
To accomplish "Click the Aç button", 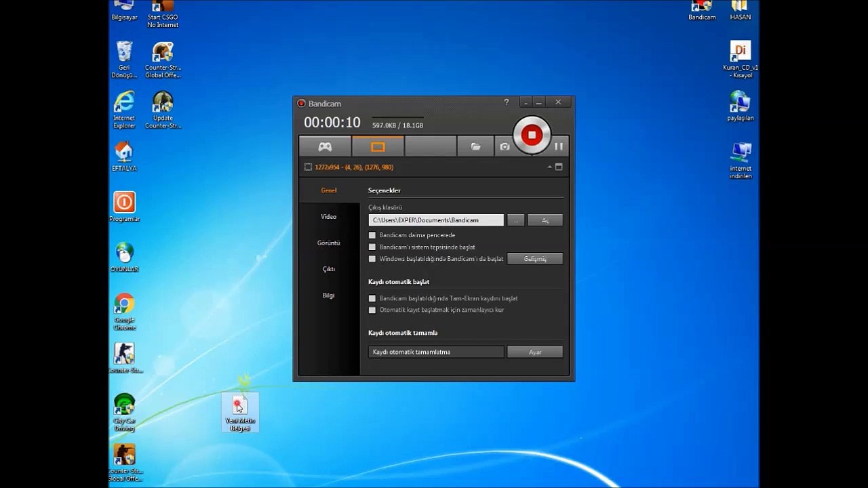I will [545, 220].
